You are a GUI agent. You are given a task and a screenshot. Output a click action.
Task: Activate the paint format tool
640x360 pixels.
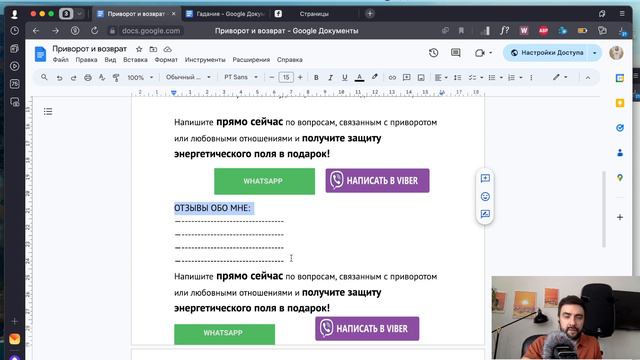[x=116, y=78]
